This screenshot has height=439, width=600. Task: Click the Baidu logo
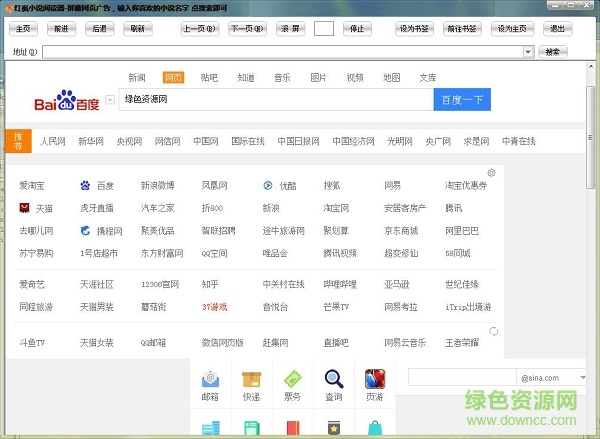(67, 102)
